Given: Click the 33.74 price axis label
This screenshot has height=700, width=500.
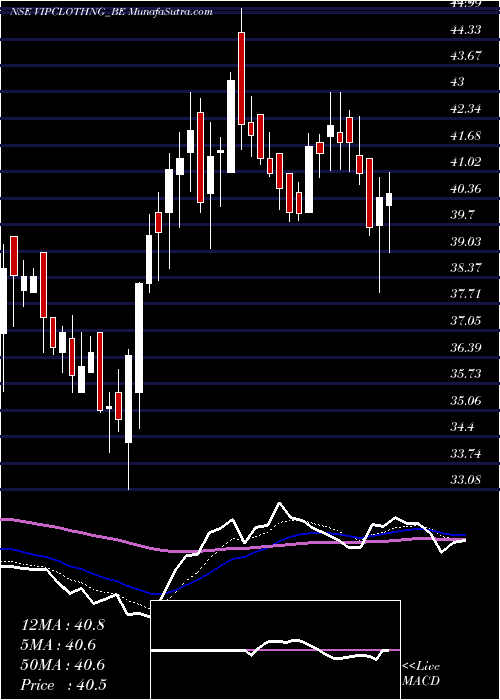Looking at the screenshot, I should point(465,454).
